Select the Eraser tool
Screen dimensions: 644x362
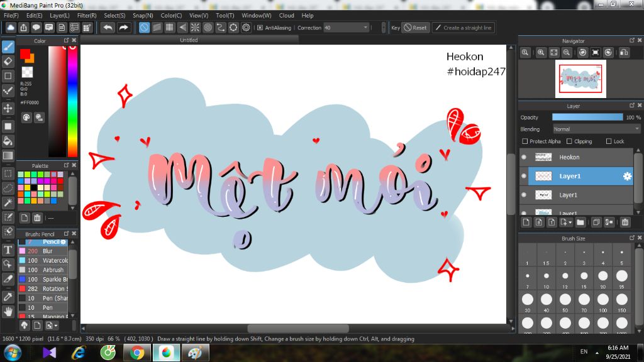[8, 62]
